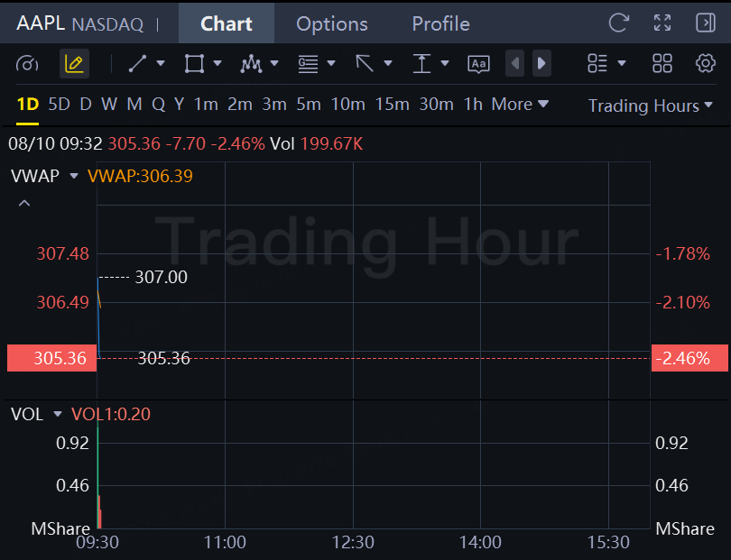Select the trend line drawing tool
This screenshot has width=731, height=560.
pyautogui.click(x=137, y=64)
